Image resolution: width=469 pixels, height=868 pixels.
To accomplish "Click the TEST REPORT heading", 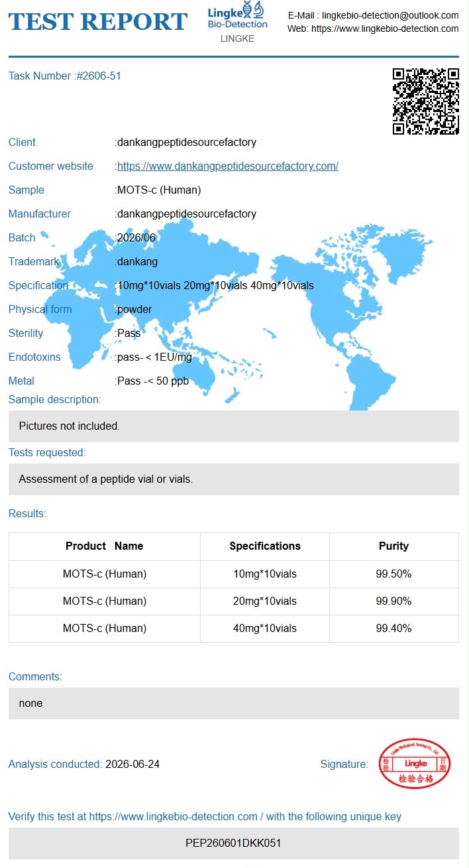I will click(98, 22).
